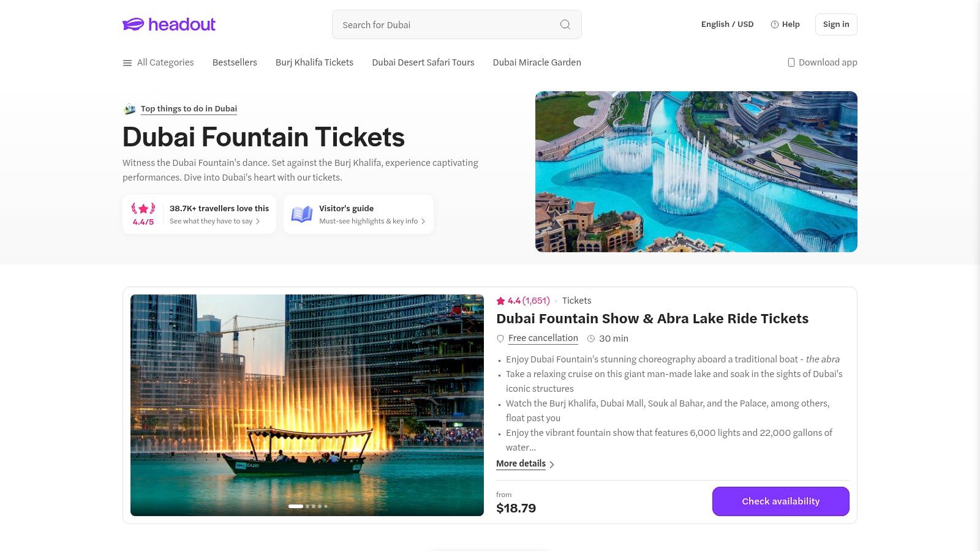Click the Download app phone icon

pos(791,62)
